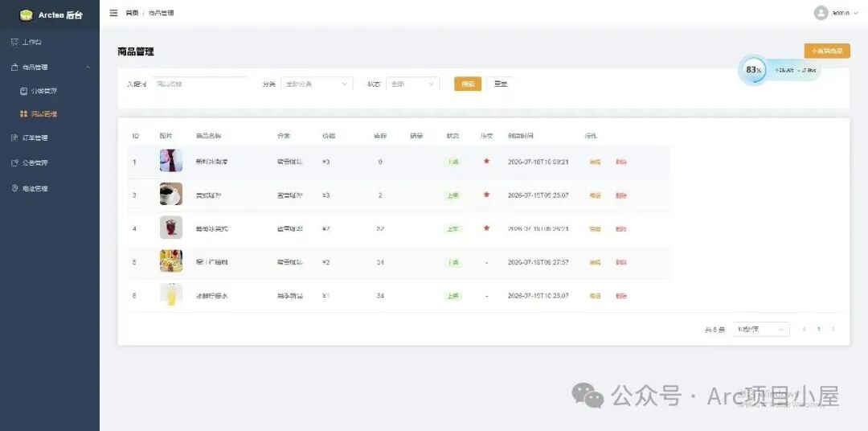This screenshot has width=868, height=431.
Task: Edit the product in row ID 1
Action: [595, 162]
